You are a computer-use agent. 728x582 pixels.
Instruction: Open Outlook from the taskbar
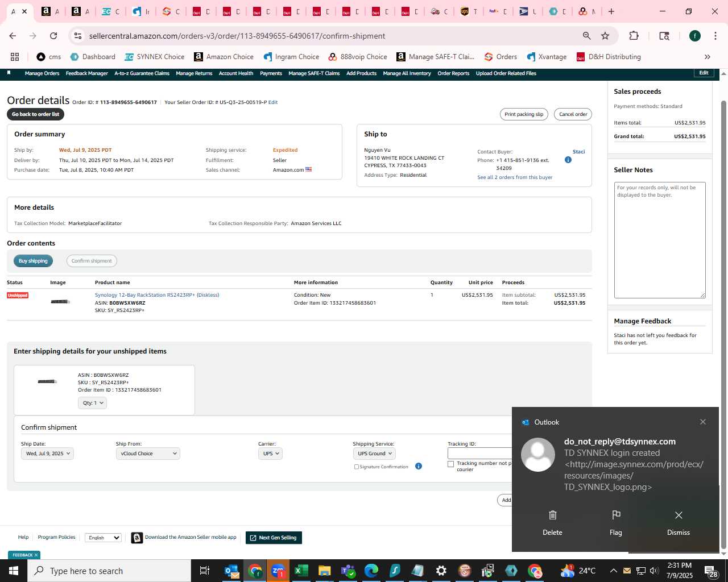pyautogui.click(x=231, y=571)
